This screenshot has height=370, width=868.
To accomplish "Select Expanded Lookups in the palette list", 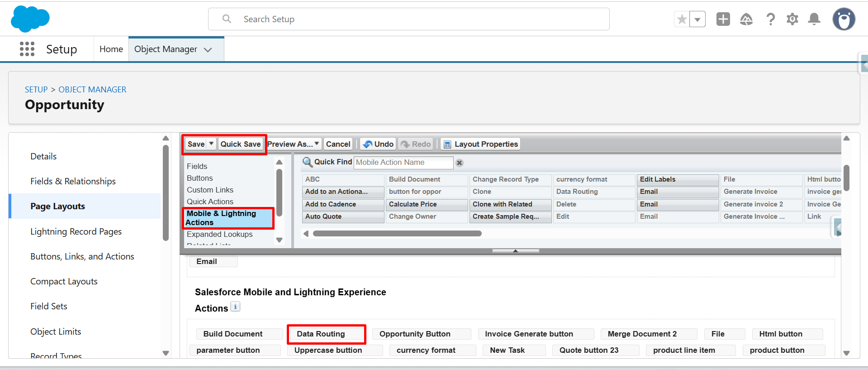I will [x=219, y=234].
